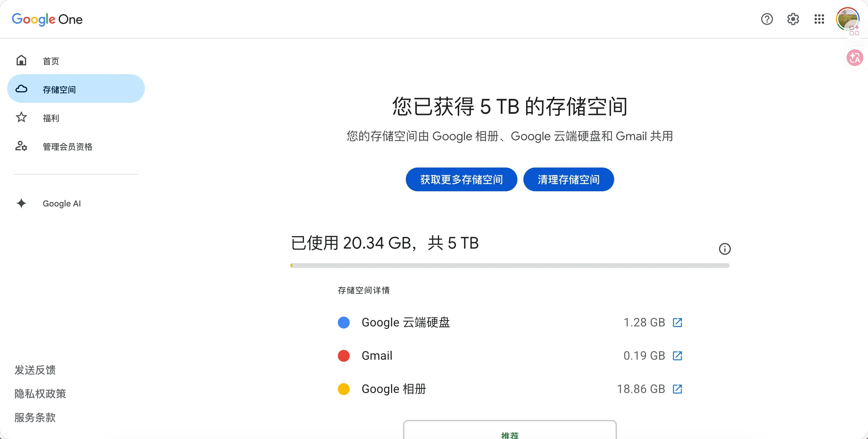Click the storage usage progress bar
This screenshot has width=868, height=439.
click(510, 266)
